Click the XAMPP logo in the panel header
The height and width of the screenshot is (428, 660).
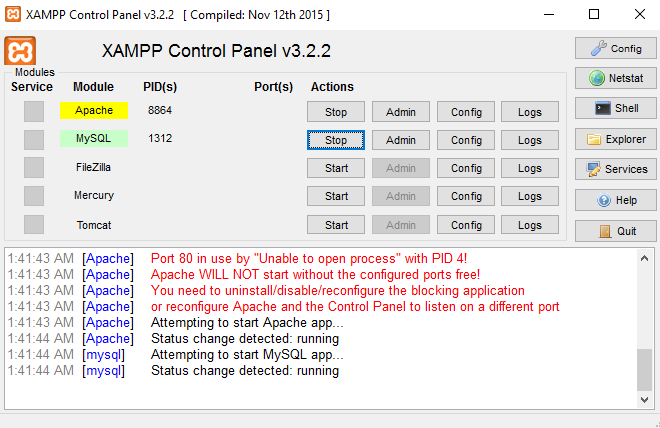tap(20, 51)
